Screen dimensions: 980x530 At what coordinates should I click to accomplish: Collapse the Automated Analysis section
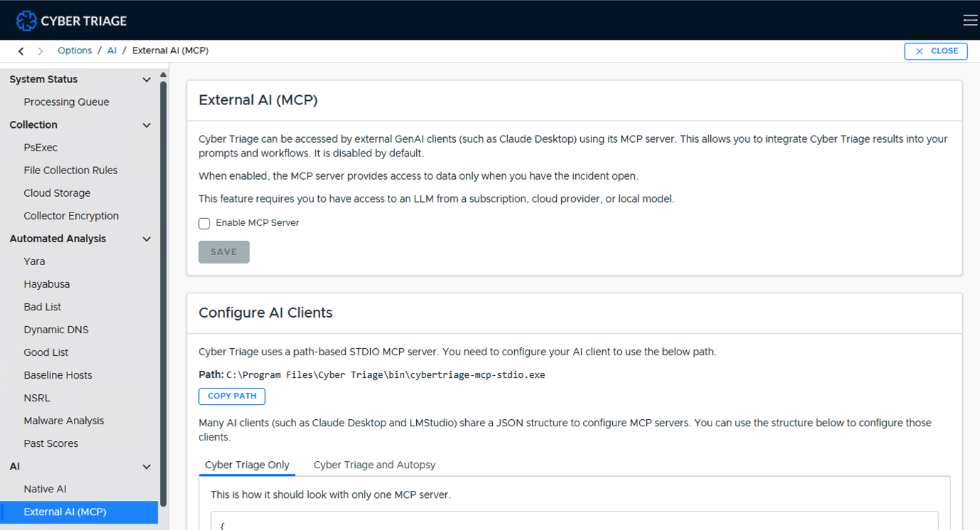pos(147,239)
